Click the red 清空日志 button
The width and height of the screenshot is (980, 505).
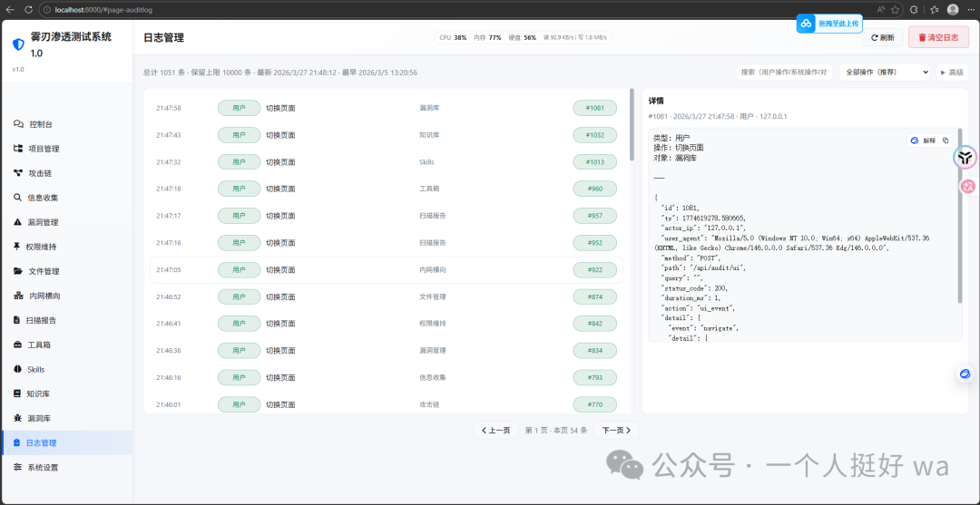click(939, 37)
